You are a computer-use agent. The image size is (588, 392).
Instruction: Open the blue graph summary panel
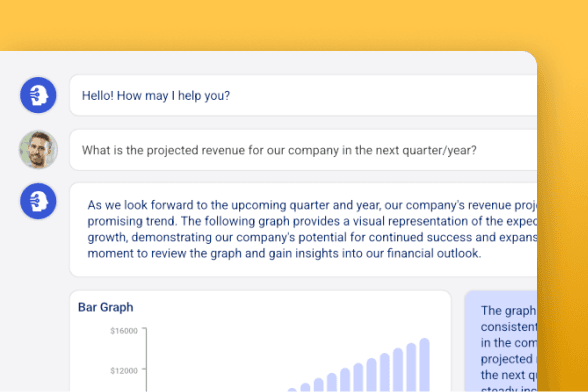click(x=501, y=341)
